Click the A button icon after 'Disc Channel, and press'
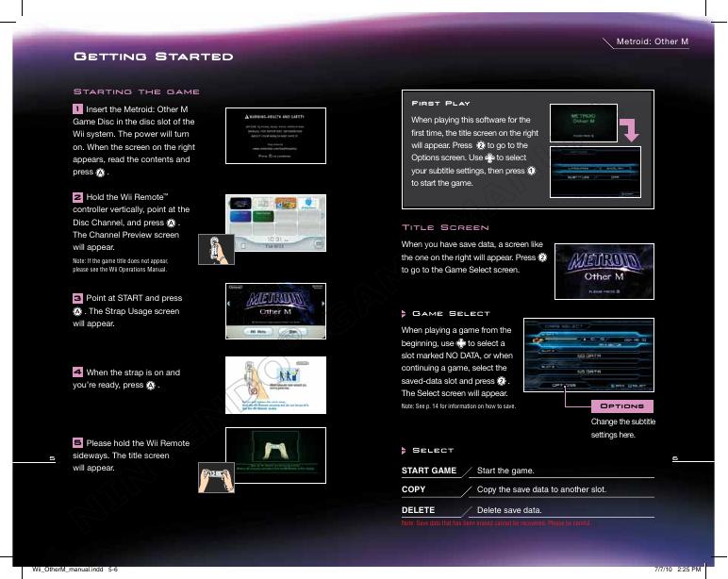Viewport: 728px width, 579px height. click(x=172, y=223)
